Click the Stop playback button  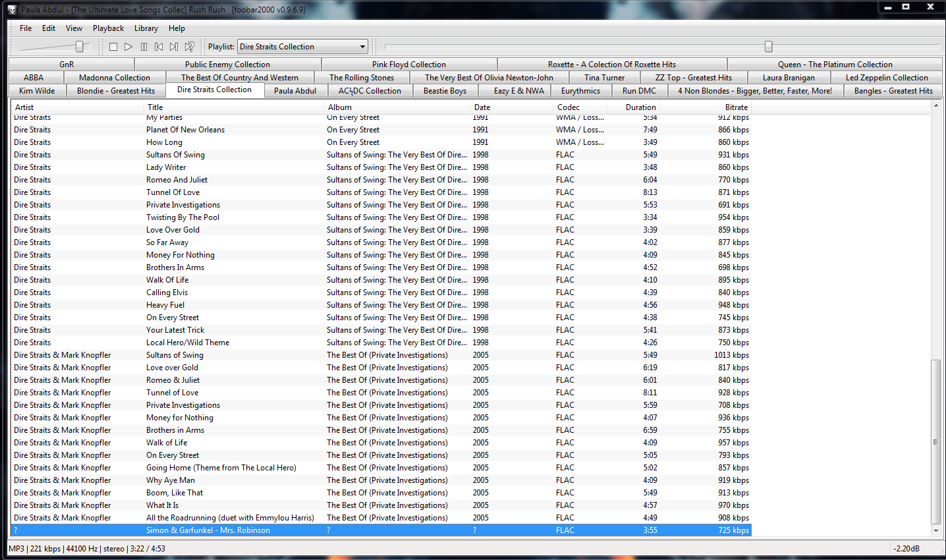click(113, 47)
